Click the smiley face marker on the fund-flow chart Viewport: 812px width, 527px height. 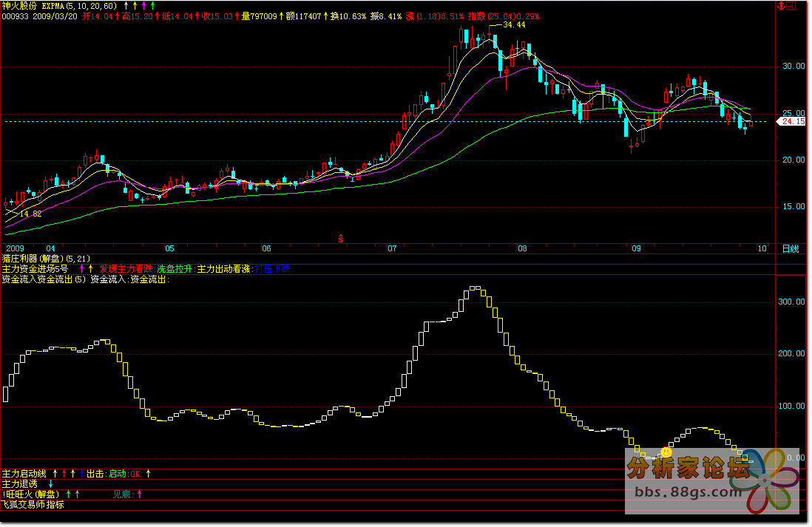point(666,452)
